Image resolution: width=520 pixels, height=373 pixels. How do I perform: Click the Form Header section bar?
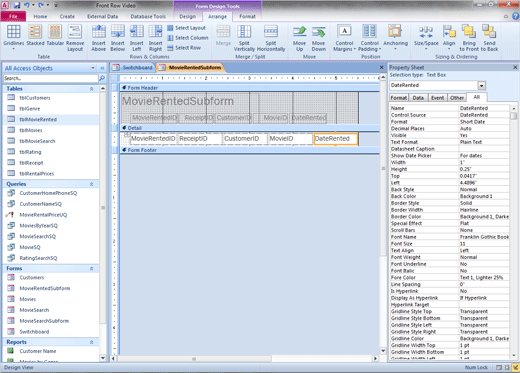pyautogui.click(x=249, y=88)
